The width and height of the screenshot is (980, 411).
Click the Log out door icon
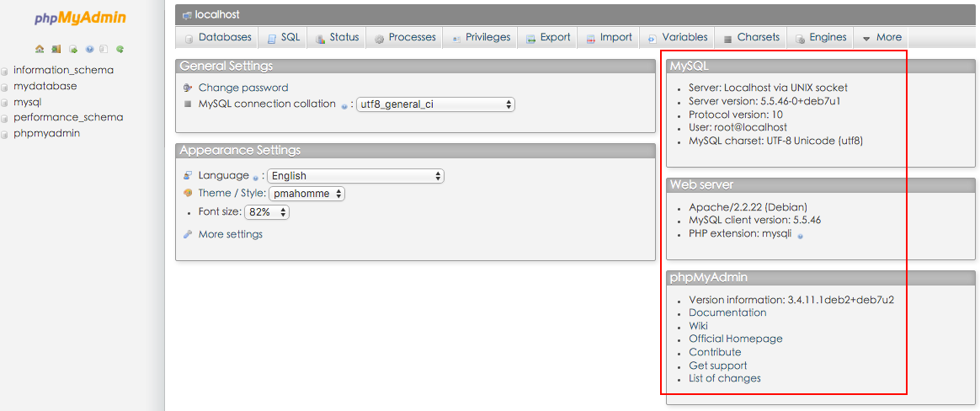(56, 49)
